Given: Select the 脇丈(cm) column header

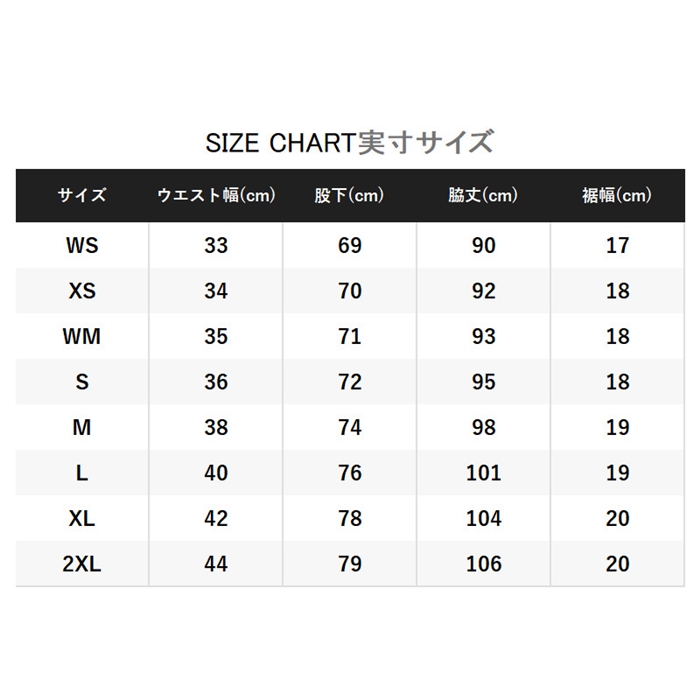Looking at the screenshot, I should pyautogui.click(x=483, y=196).
